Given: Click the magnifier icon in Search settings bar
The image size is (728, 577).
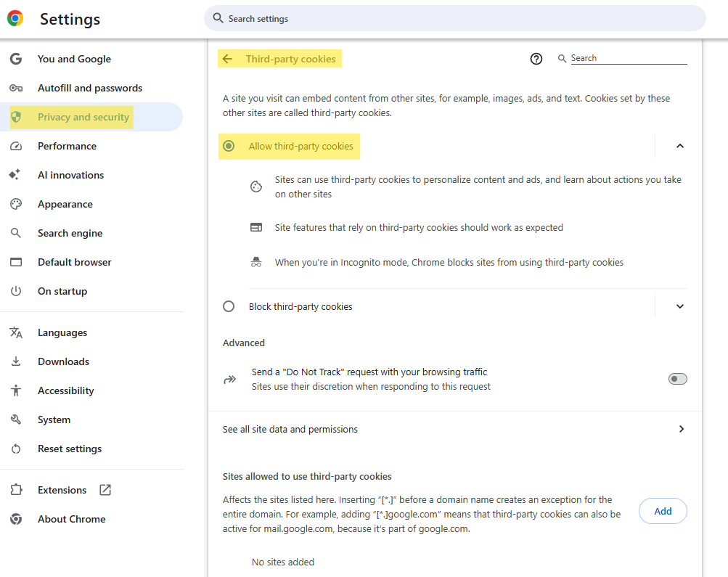Looking at the screenshot, I should pyautogui.click(x=218, y=18).
